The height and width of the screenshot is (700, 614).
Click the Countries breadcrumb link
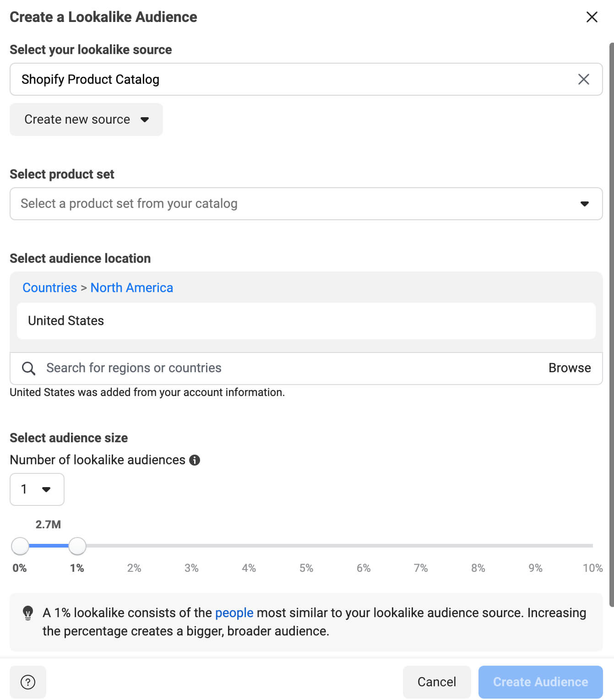coord(50,288)
